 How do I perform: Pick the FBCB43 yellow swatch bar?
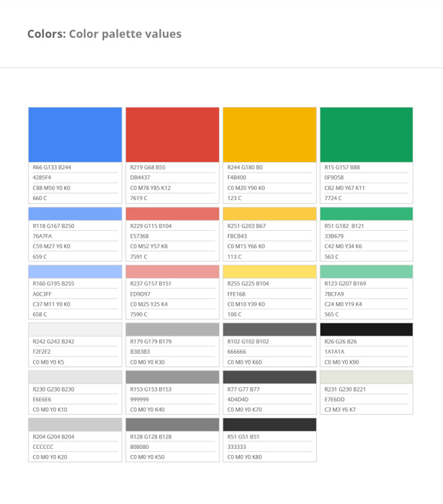(269, 214)
